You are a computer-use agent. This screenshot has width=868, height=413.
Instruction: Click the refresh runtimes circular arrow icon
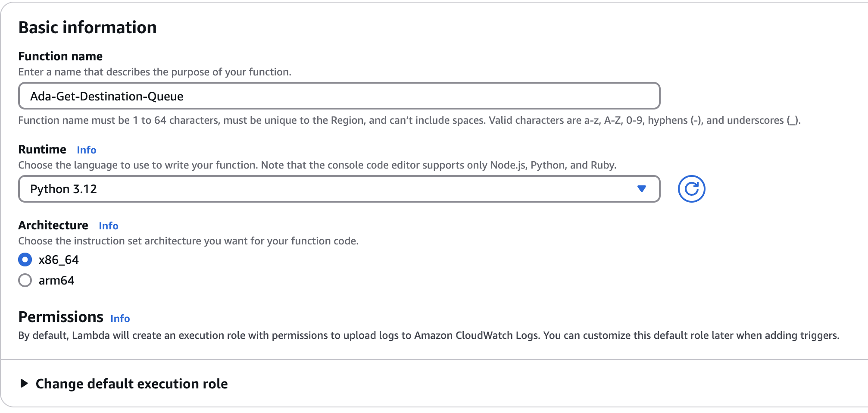691,189
